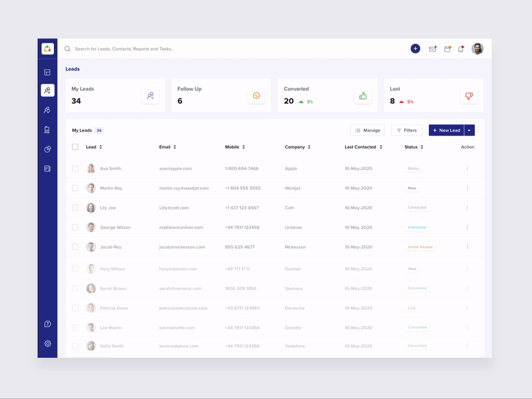
Task: Select the Dashboard icon in the sidebar
Action: pyautogui.click(x=48, y=72)
